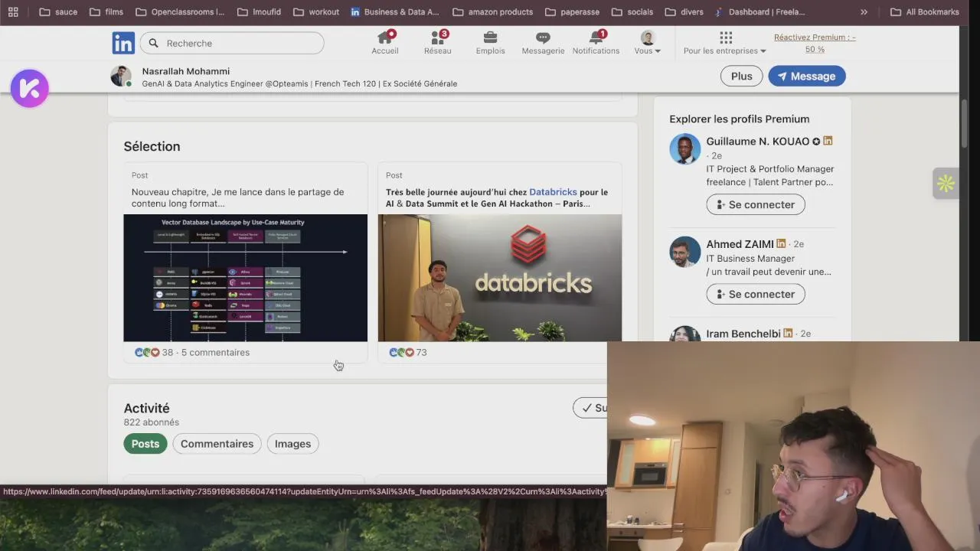Connect with Guillaume N. KOUAO
980x551 pixels.
point(755,204)
